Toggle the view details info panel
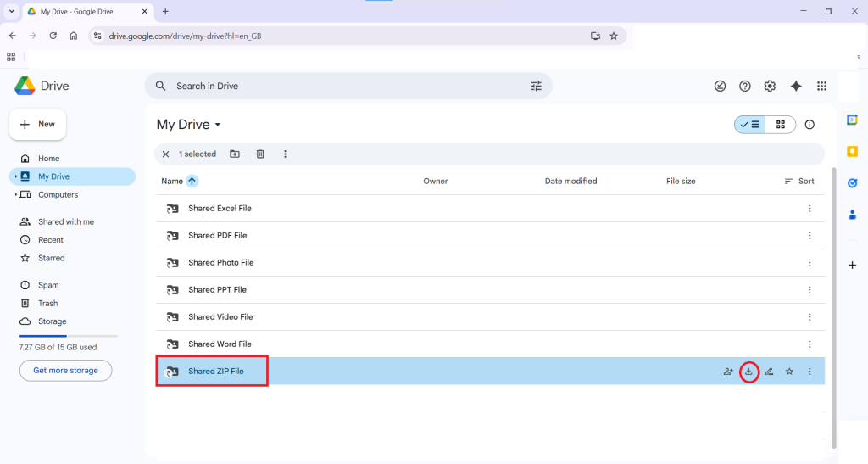 coord(810,125)
